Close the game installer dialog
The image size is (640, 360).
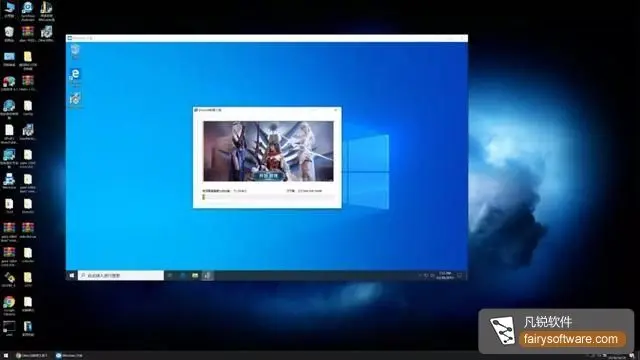(x=336, y=110)
